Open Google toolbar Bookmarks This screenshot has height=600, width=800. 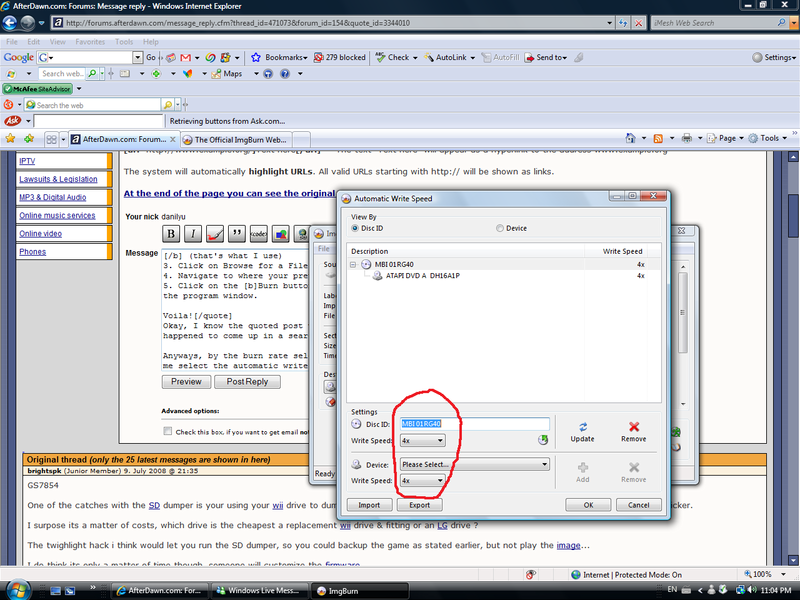(279, 58)
